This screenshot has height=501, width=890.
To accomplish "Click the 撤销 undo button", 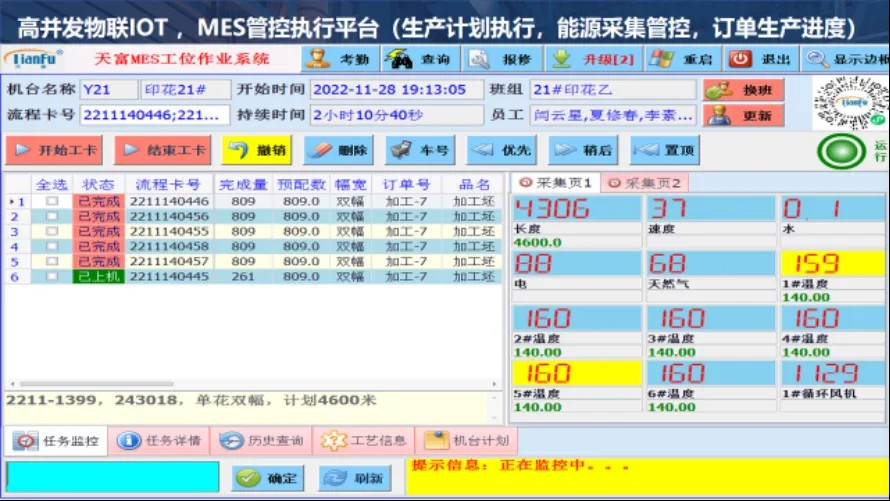I will 255,151.
